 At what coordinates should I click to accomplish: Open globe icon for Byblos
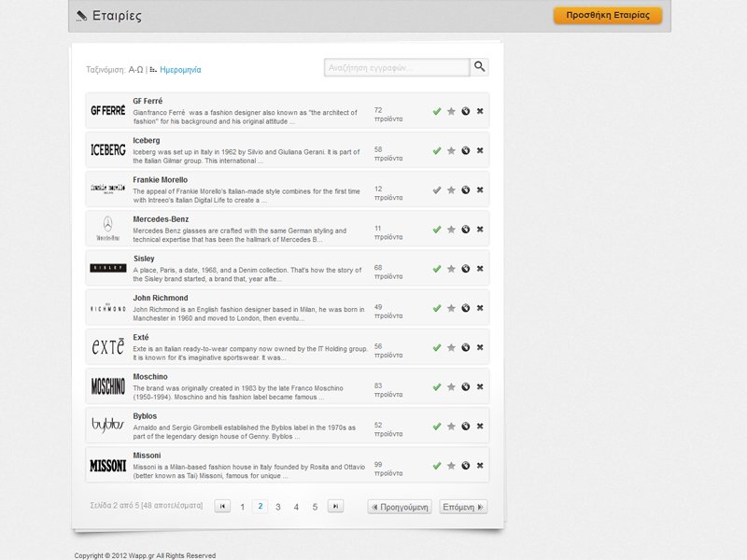tap(465, 427)
